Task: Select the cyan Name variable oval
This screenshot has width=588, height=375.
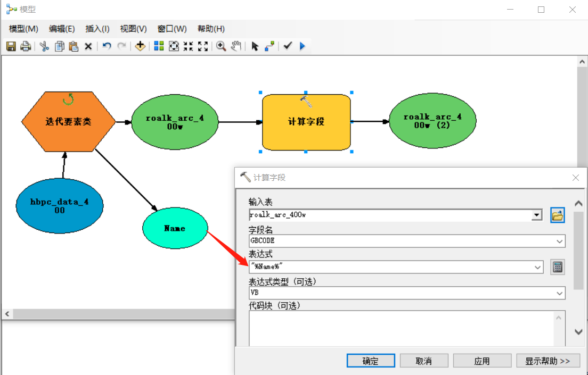Action: click(x=175, y=228)
